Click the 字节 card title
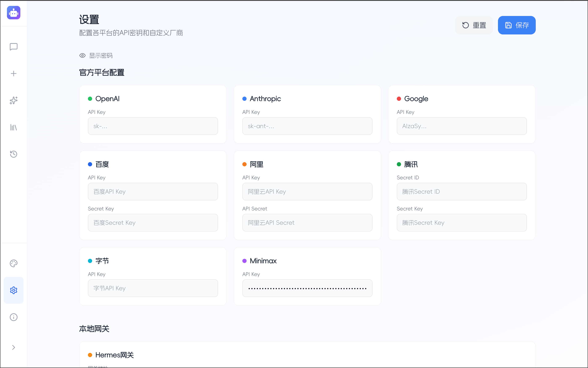 [x=102, y=261]
